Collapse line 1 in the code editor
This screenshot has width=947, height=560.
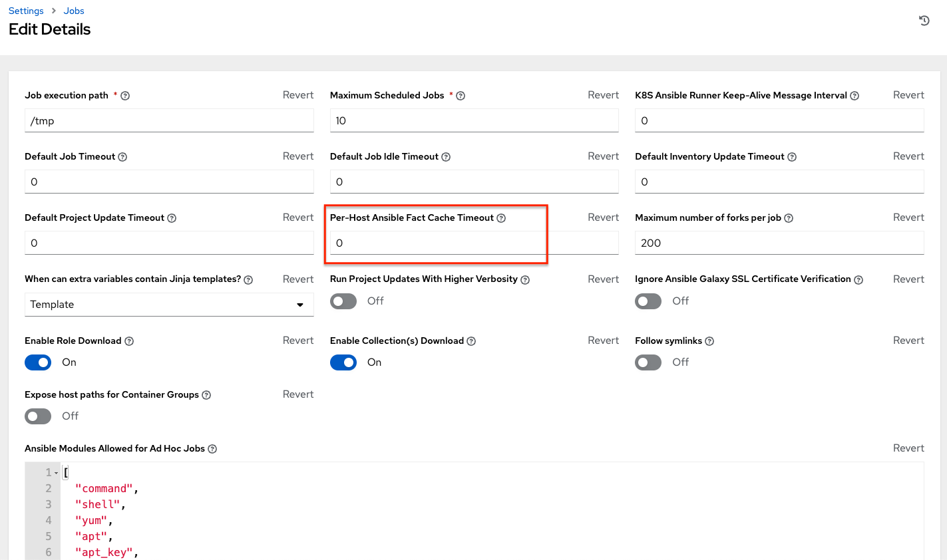[x=57, y=472]
